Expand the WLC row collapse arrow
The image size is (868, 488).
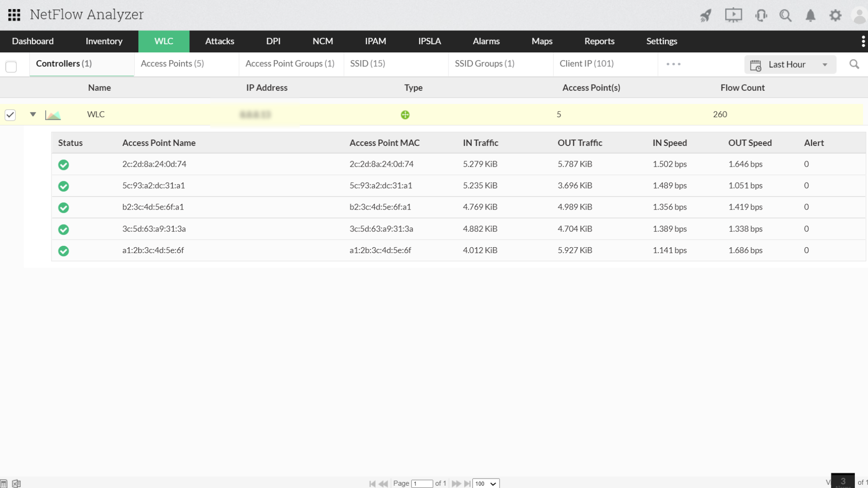pos(32,114)
